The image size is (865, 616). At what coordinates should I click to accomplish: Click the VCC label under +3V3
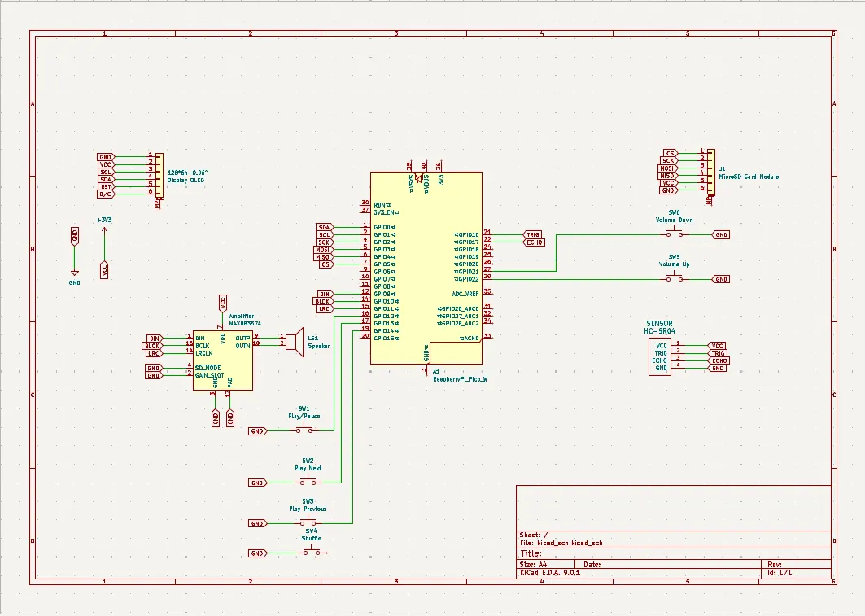pos(104,270)
